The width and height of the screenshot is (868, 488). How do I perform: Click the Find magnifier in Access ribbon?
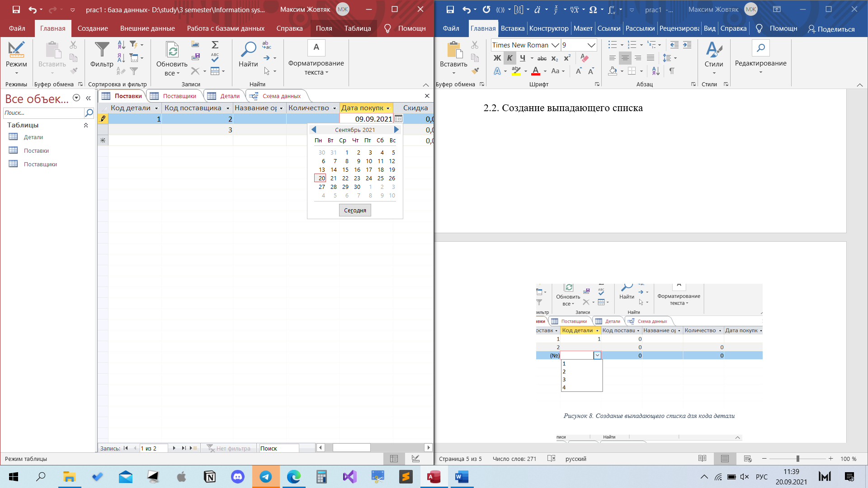tap(248, 50)
